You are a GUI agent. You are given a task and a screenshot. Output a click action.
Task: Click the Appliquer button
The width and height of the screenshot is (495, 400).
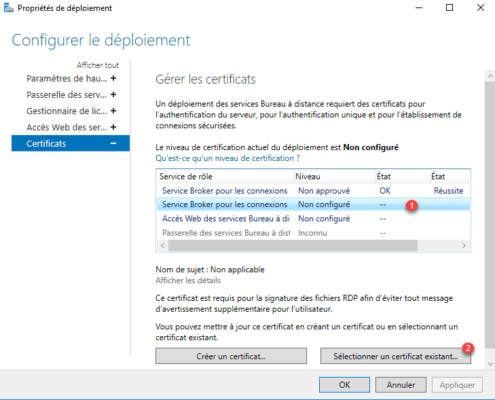point(457,385)
